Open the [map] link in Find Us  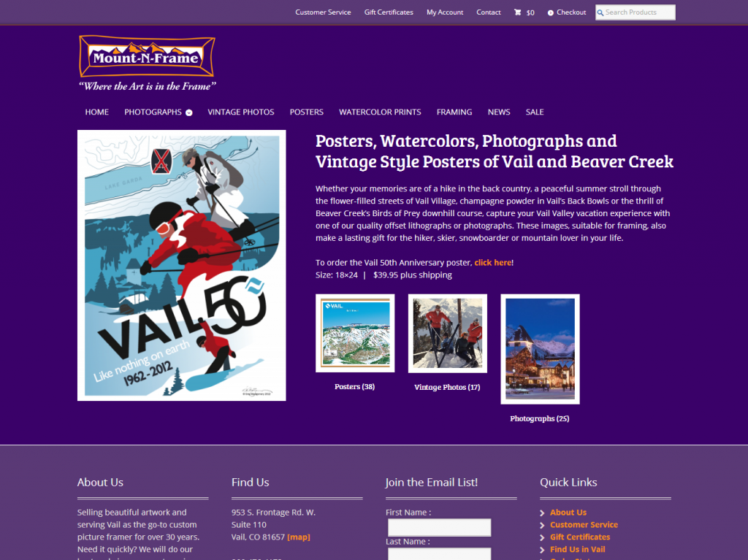click(x=299, y=537)
